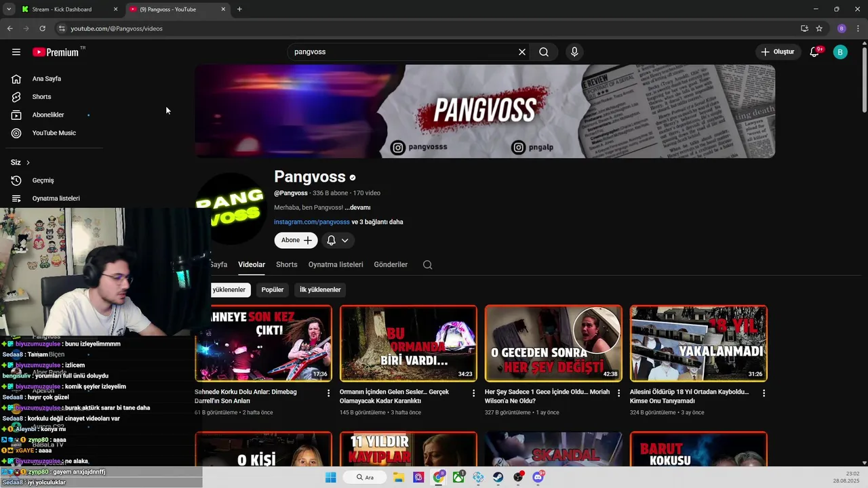Select the Videolar channel tab
Screen dimensions: 868x488
[252, 265]
